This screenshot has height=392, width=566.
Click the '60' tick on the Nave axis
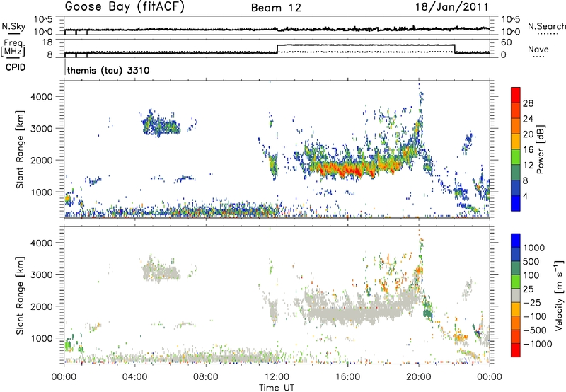pos(507,42)
